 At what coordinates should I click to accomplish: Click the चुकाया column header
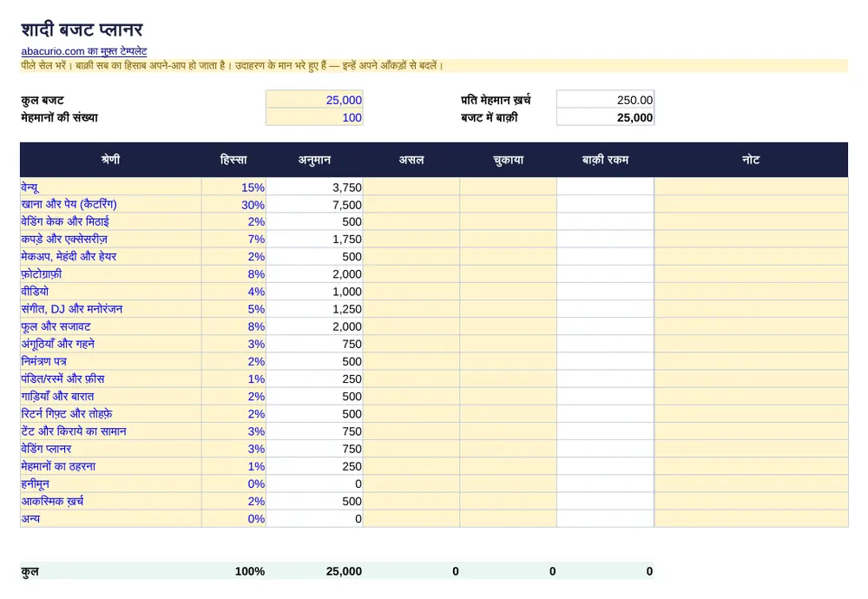[x=508, y=160]
